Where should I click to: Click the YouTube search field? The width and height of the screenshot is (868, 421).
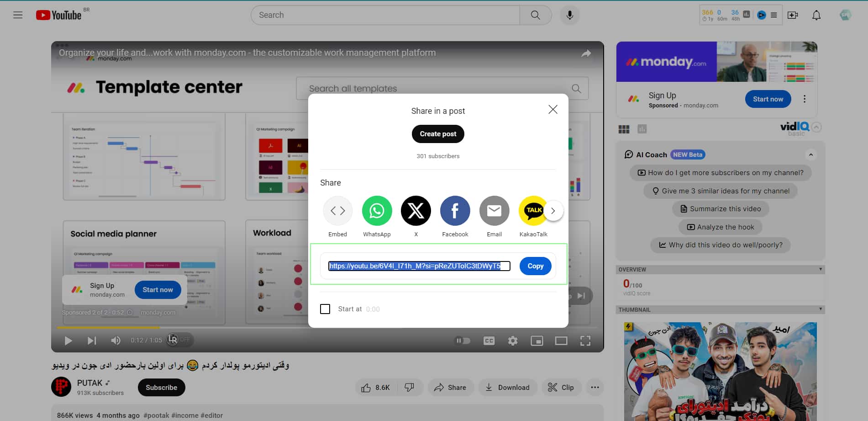tap(385, 15)
